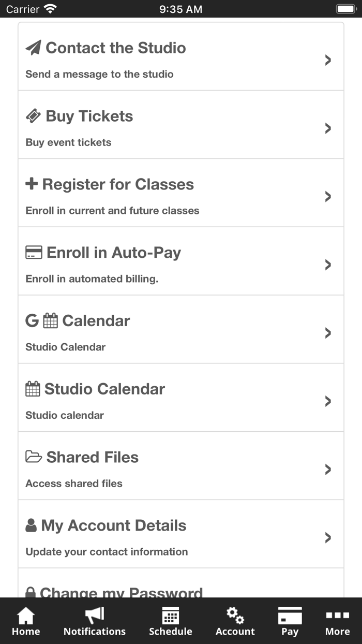Open chevron on Enroll in Auto-Pay row

coord(328,265)
